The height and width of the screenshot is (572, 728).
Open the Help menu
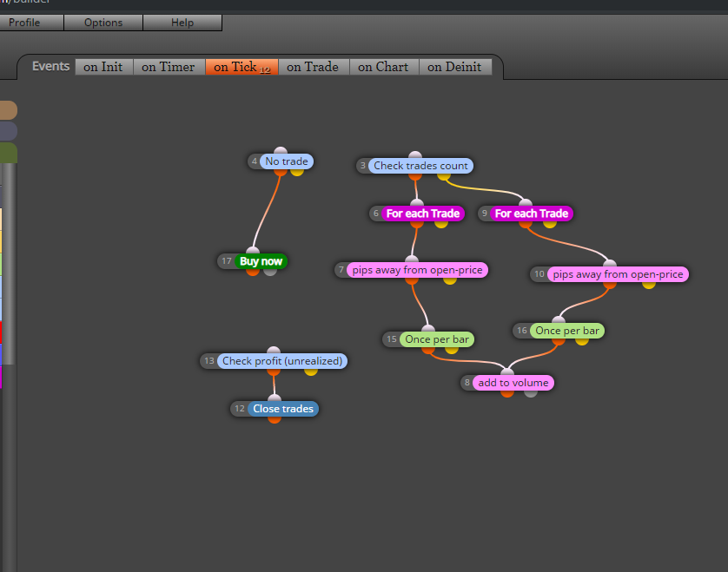tap(182, 23)
